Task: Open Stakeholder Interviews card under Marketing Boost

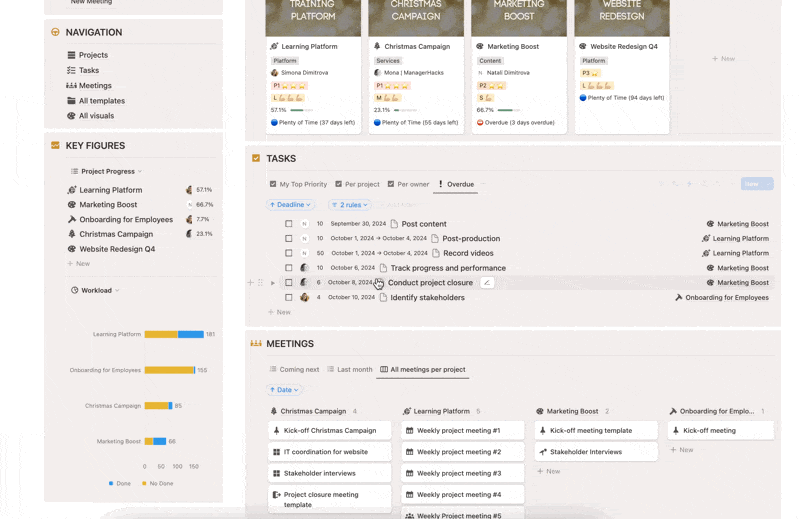Action: pos(596,452)
